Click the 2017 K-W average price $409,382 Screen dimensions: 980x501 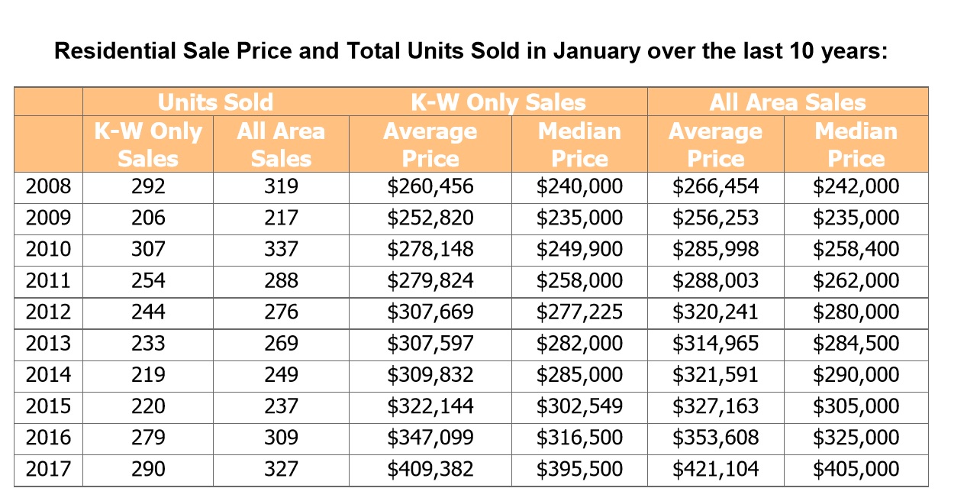tap(430, 470)
